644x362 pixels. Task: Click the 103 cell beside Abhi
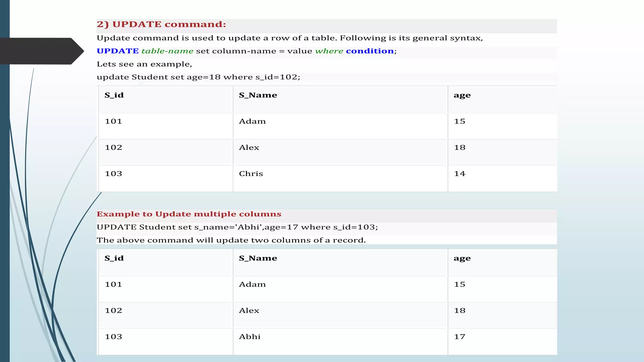[166, 342]
